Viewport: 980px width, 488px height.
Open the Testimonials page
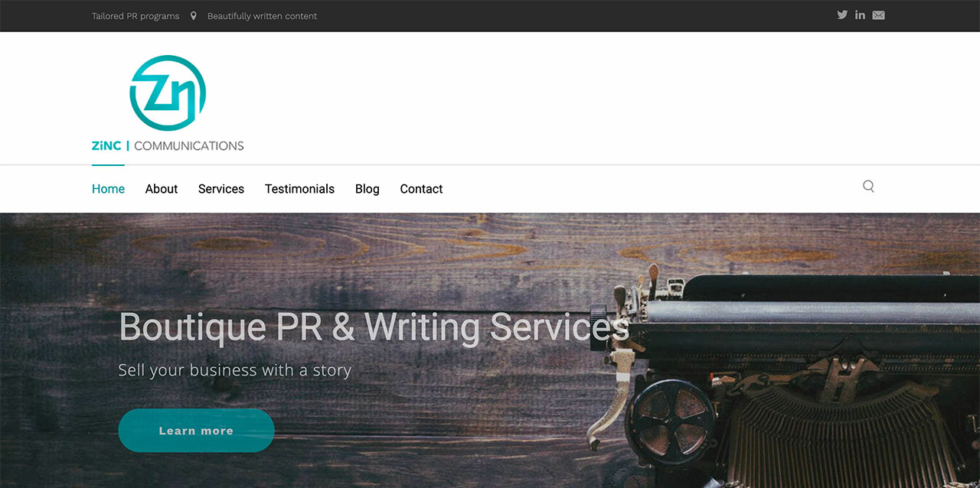(299, 189)
